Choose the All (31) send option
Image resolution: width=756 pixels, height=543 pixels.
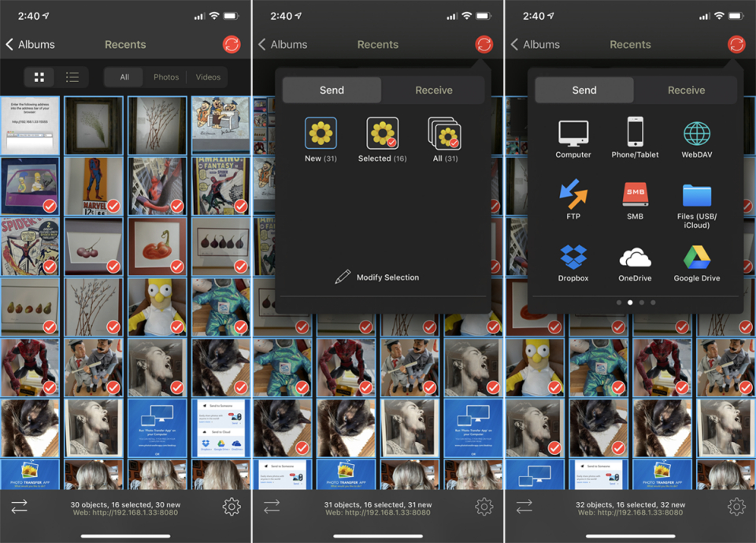pos(444,140)
